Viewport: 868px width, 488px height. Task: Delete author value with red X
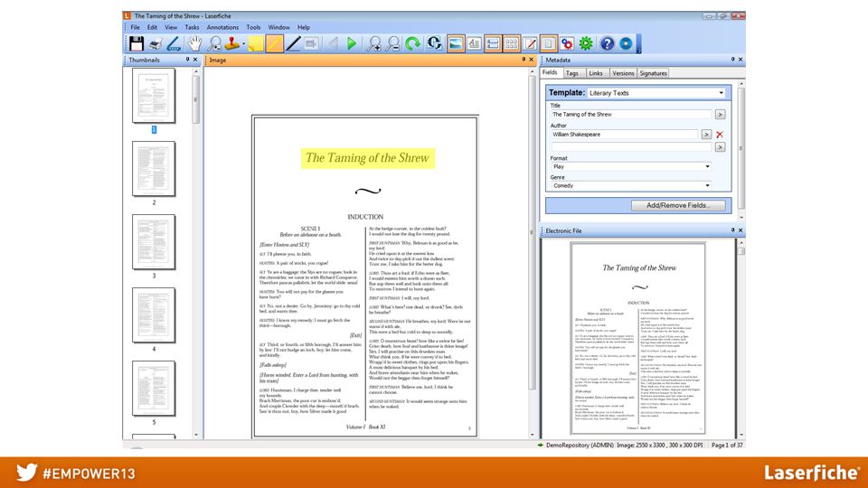click(720, 135)
